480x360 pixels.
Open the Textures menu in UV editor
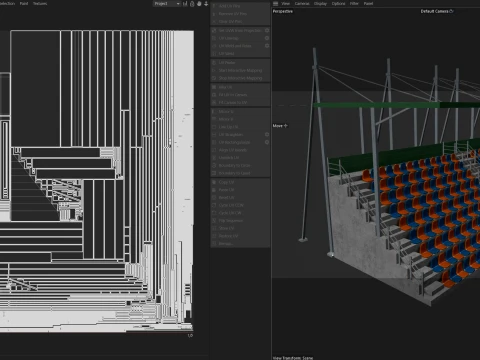pos(40,4)
